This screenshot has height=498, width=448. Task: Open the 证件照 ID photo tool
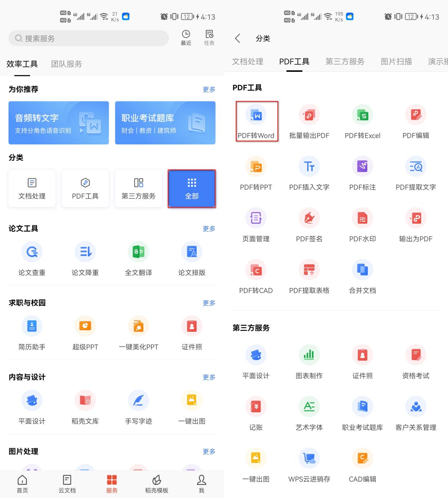pos(192,332)
